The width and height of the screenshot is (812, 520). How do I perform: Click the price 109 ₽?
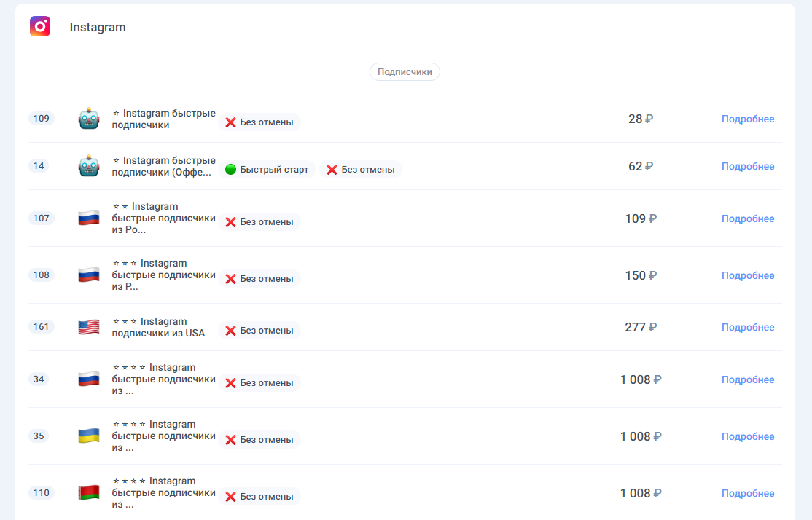[x=641, y=219]
